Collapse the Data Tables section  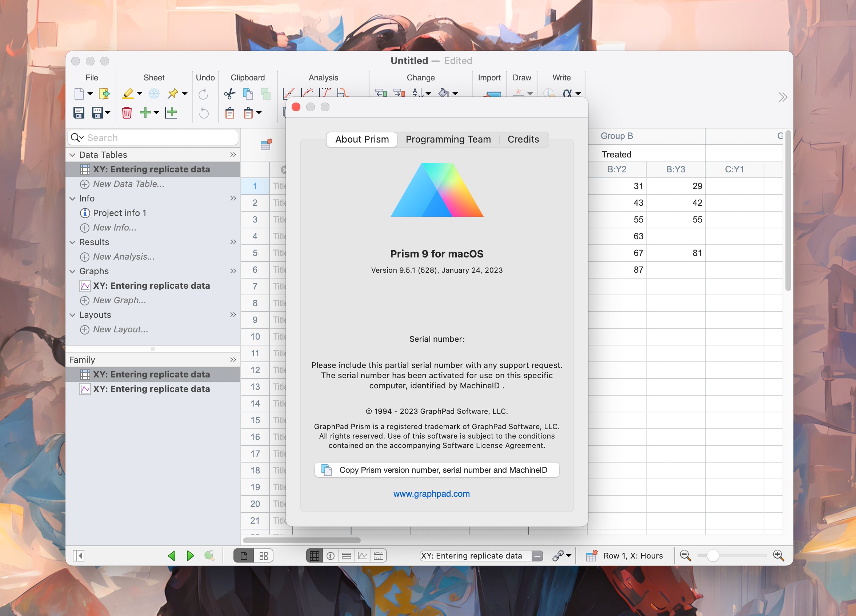click(x=72, y=155)
